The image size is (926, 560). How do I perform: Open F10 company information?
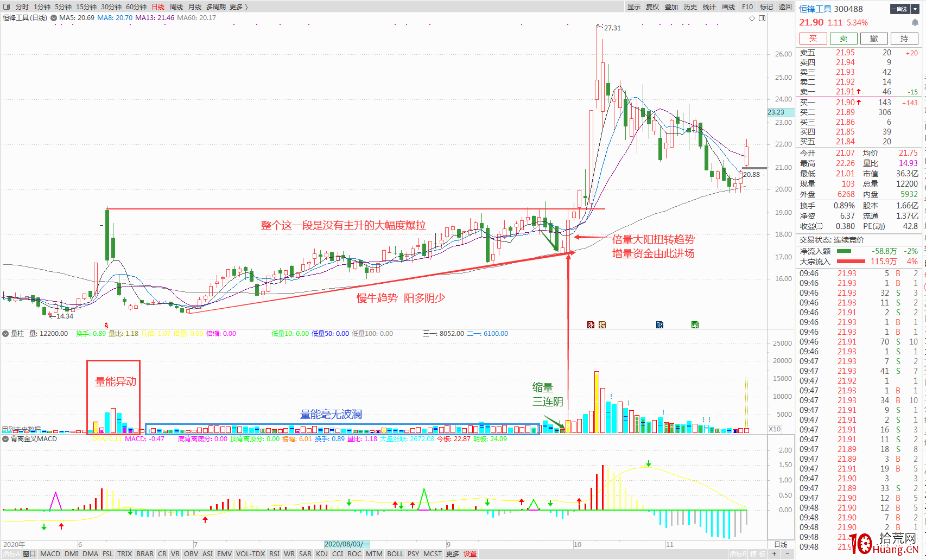(x=747, y=7)
